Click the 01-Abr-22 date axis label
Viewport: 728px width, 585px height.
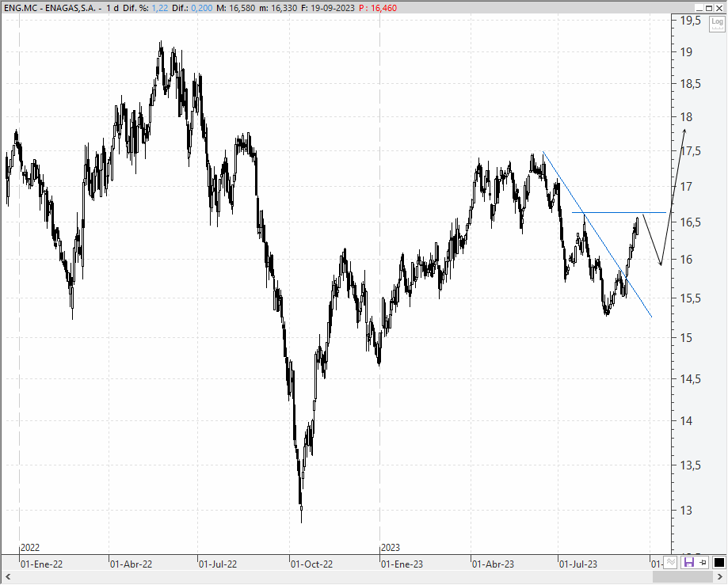(x=131, y=564)
